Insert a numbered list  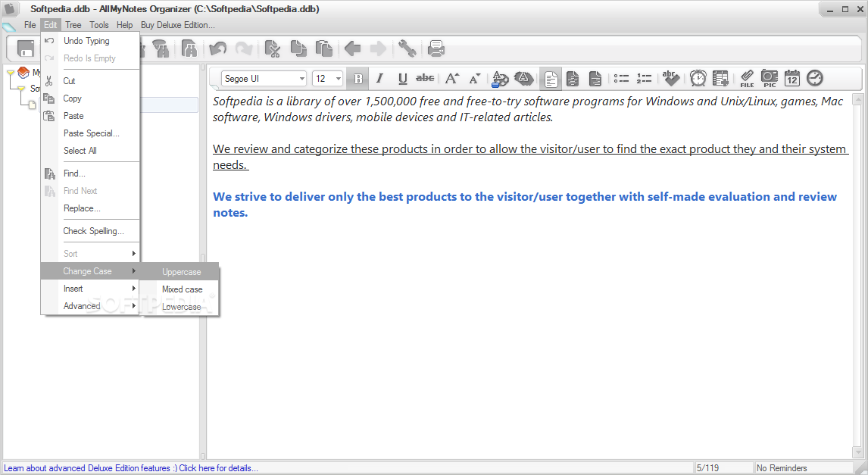644,79
